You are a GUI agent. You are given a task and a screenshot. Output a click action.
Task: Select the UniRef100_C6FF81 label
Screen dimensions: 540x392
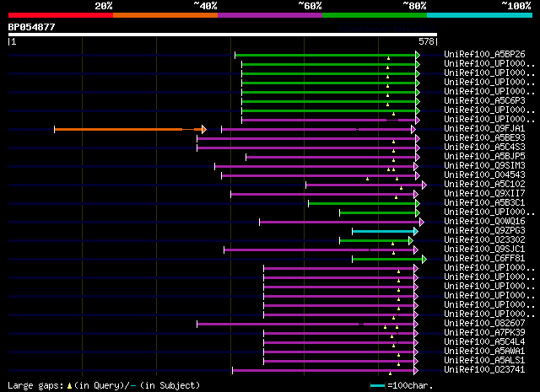[484, 259]
